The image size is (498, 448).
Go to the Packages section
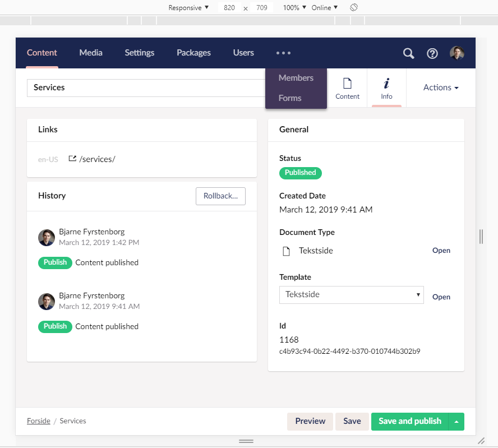click(x=193, y=53)
